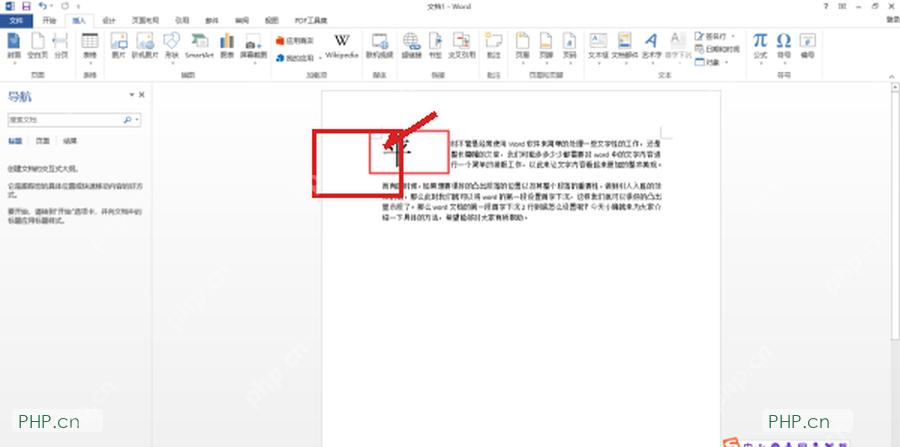Switch to the PDF Tools (PDF工具集) tab

[x=311, y=21]
